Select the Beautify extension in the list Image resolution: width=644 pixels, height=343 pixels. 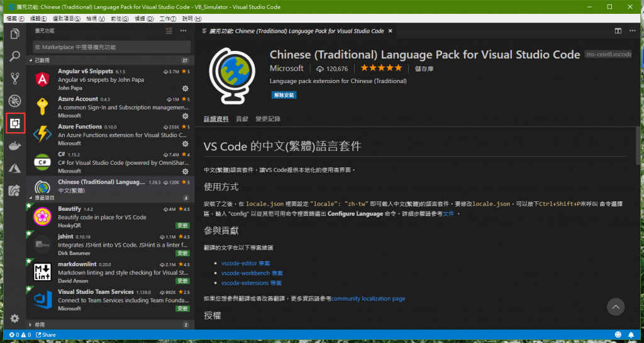pyautogui.click(x=110, y=217)
